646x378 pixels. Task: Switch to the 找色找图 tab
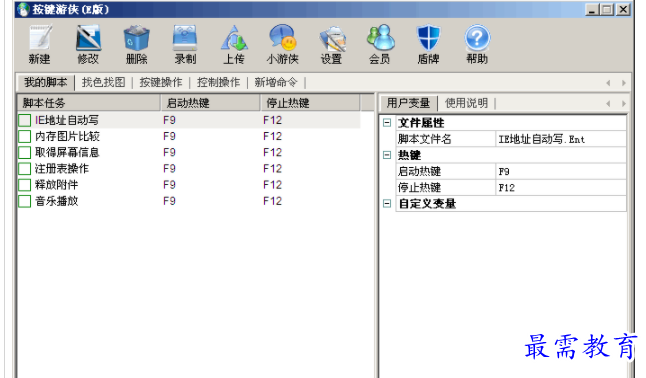point(103,82)
